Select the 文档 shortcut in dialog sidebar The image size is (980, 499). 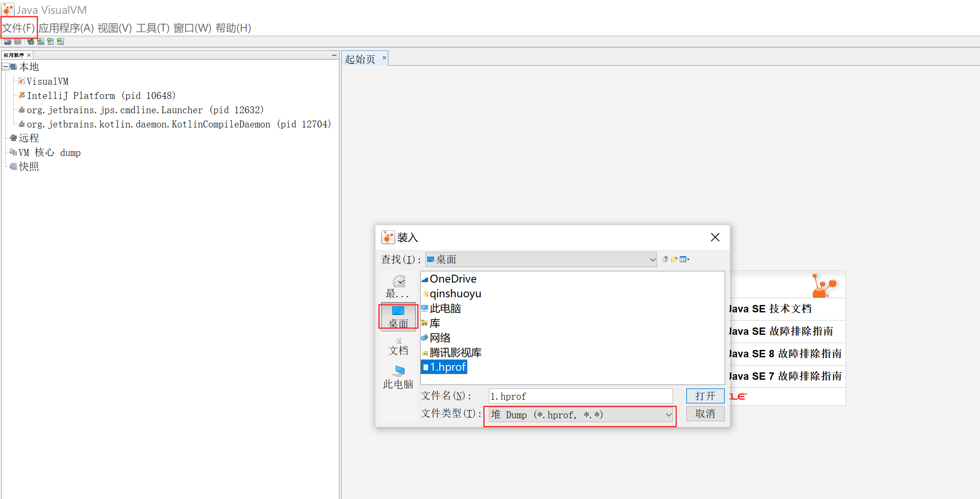click(398, 347)
